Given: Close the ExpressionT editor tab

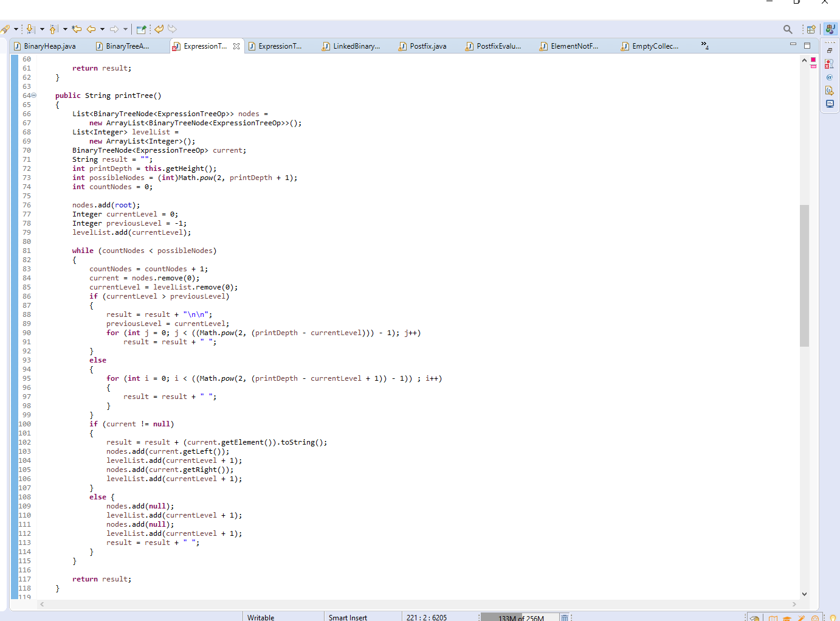Looking at the screenshot, I should [x=236, y=46].
